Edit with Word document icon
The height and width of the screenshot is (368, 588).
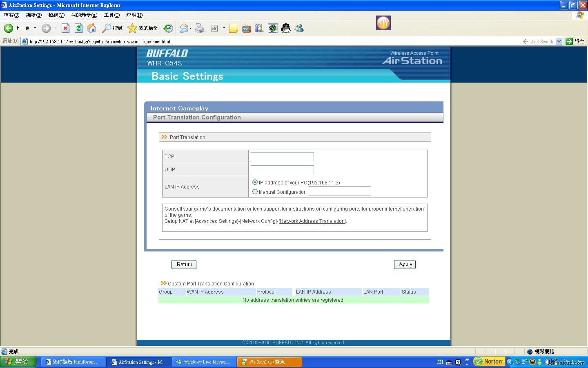tap(214, 28)
